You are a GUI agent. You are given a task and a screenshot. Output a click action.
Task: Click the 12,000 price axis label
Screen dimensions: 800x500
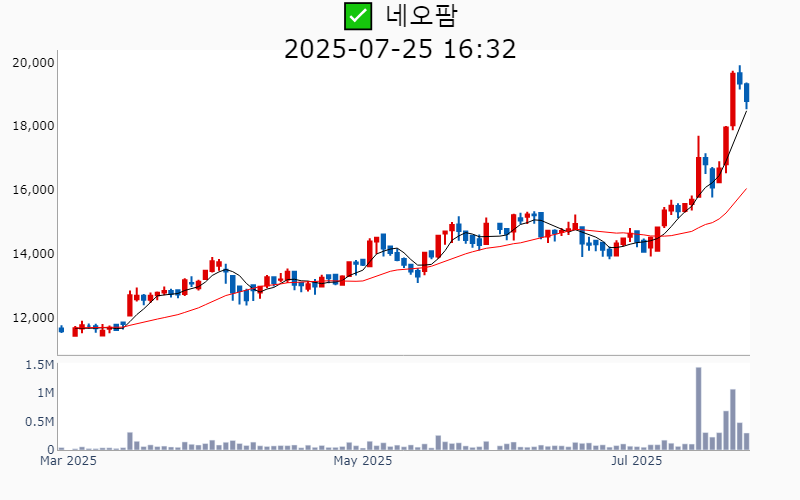(33, 317)
